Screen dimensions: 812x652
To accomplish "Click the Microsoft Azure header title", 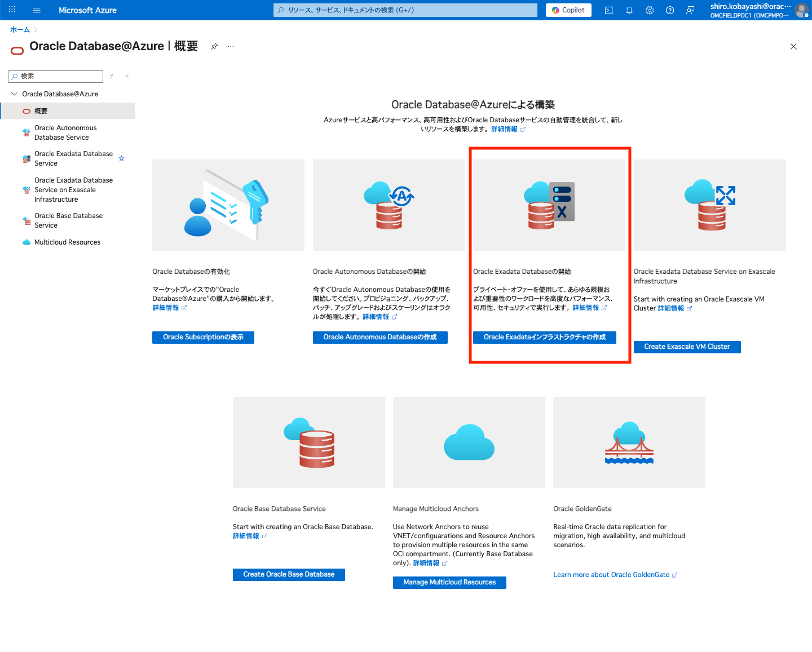I will (87, 10).
